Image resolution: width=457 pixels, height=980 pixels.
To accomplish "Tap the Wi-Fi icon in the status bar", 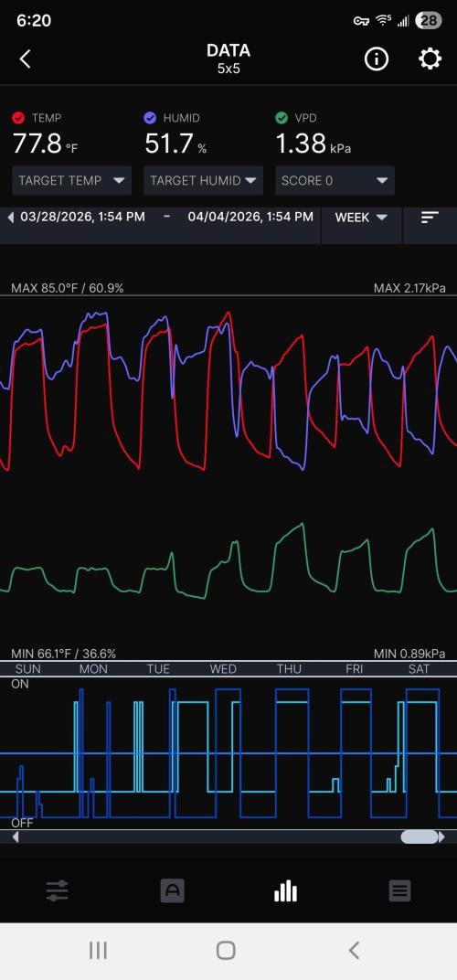I will click(383, 20).
